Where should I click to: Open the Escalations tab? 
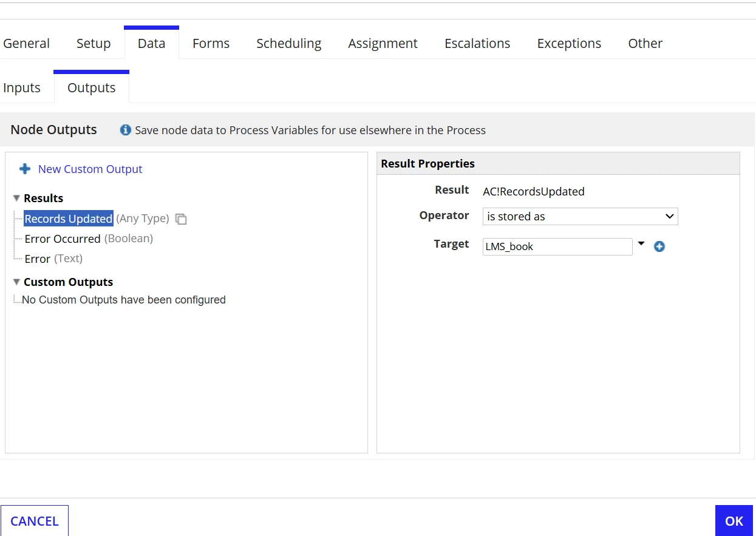click(x=477, y=43)
